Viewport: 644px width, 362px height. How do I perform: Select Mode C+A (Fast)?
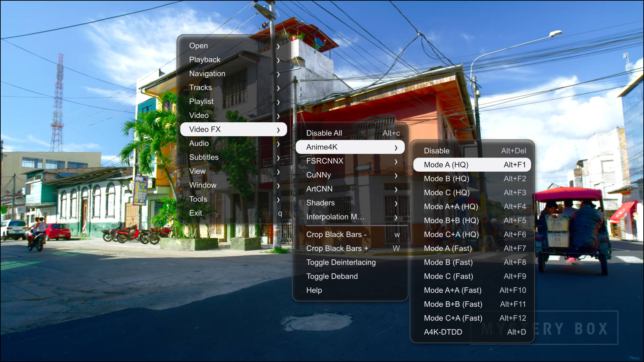(472, 318)
